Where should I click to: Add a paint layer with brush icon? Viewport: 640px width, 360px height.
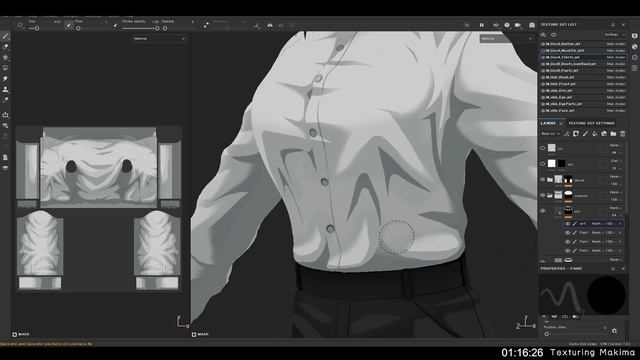[x=585, y=134]
